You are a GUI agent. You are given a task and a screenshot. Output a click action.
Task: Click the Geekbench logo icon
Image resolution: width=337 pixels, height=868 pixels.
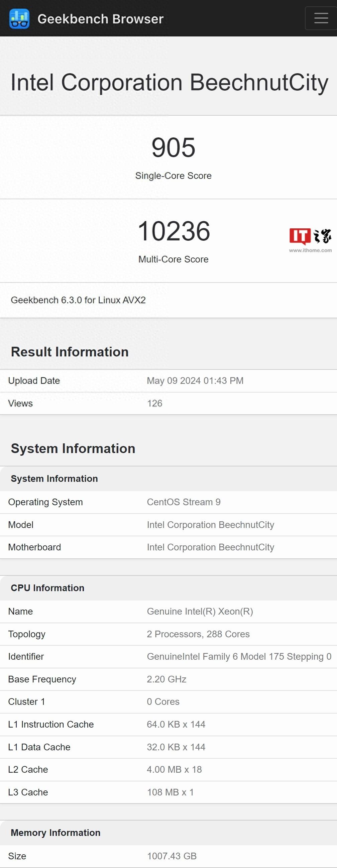pyautogui.click(x=19, y=19)
